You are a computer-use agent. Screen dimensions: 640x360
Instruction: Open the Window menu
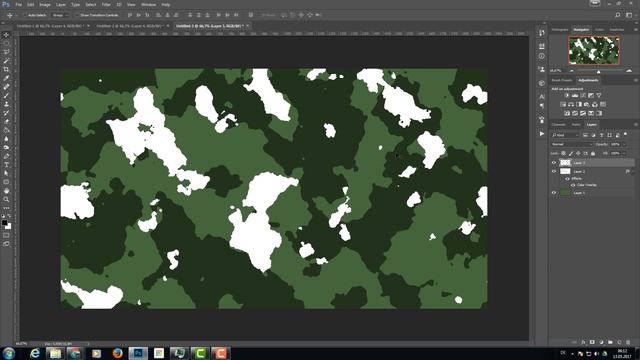[148, 4]
